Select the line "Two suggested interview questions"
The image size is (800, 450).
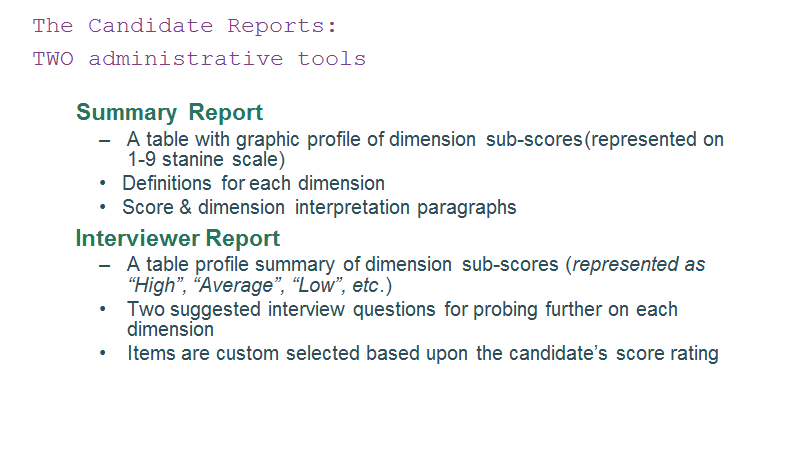click(403, 310)
